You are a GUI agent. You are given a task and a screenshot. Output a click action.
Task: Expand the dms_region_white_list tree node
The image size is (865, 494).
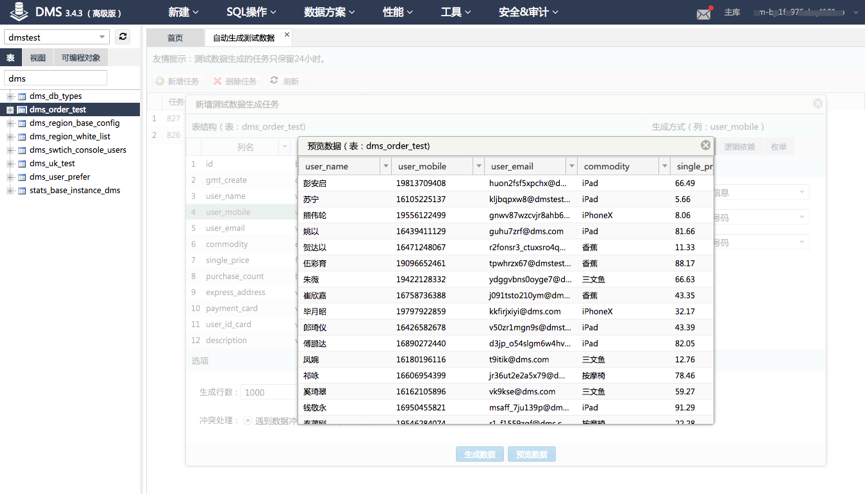click(x=10, y=137)
